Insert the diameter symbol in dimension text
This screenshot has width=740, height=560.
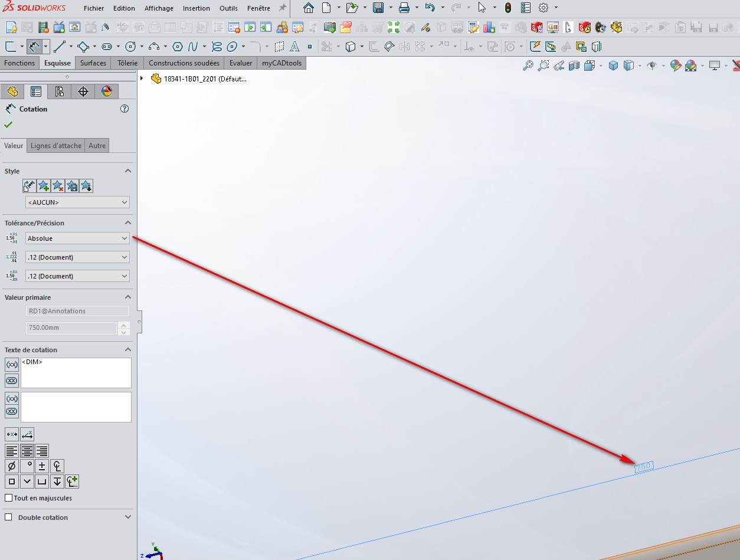coord(12,466)
